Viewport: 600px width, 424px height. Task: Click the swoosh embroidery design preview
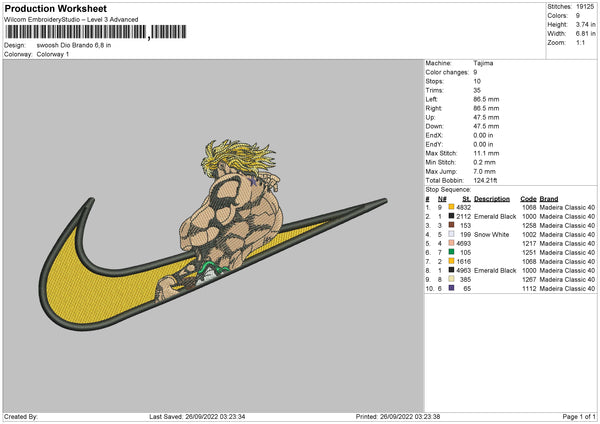213,235
